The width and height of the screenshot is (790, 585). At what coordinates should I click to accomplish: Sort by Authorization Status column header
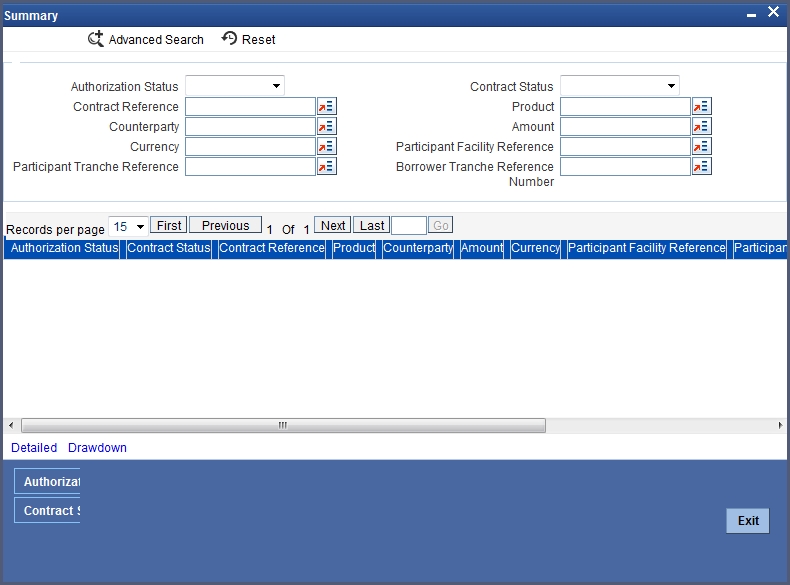pos(64,247)
